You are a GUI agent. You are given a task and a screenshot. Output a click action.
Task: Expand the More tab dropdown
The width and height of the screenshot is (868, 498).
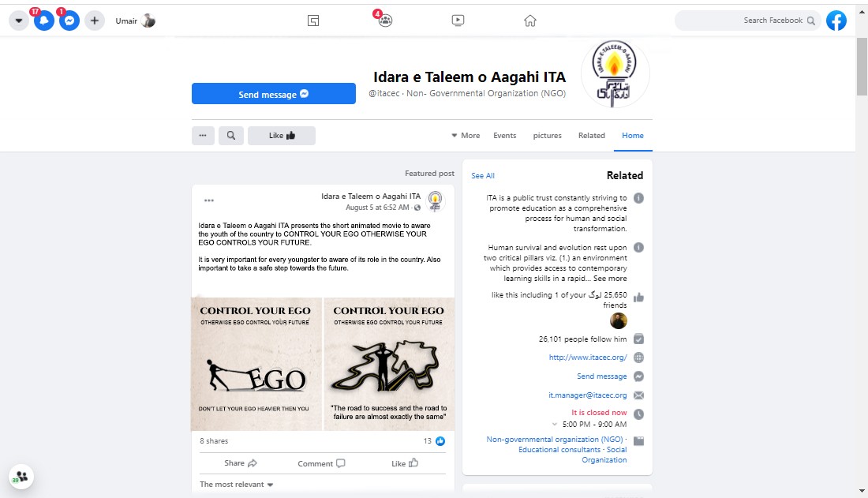466,136
